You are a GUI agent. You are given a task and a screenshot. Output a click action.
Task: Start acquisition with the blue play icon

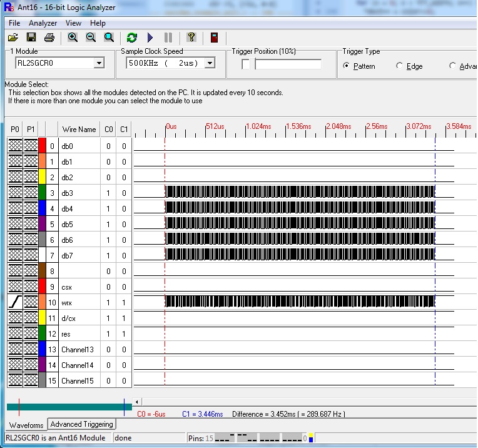[x=150, y=38]
